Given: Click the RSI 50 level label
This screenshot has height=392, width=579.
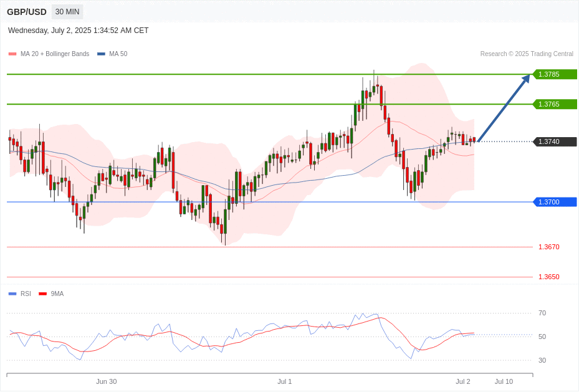Looking at the screenshot, I should click(x=542, y=337).
